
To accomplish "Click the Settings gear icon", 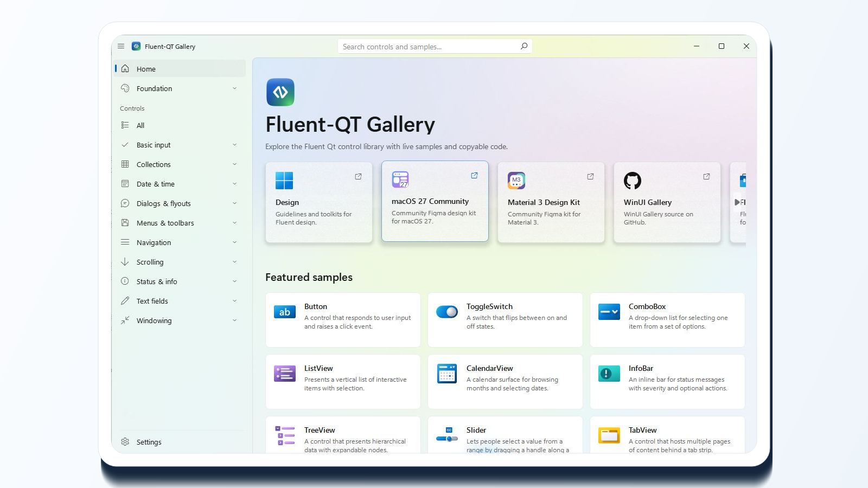I will [125, 442].
